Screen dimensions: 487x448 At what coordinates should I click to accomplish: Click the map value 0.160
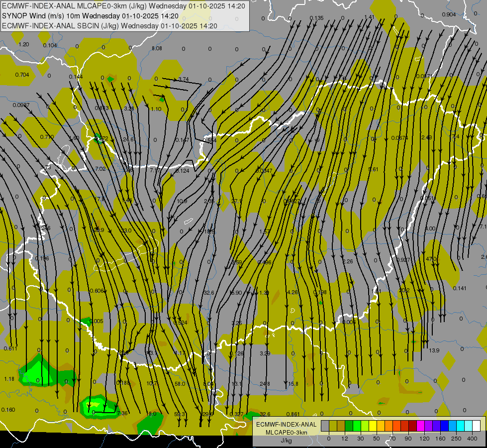[8, 410]
